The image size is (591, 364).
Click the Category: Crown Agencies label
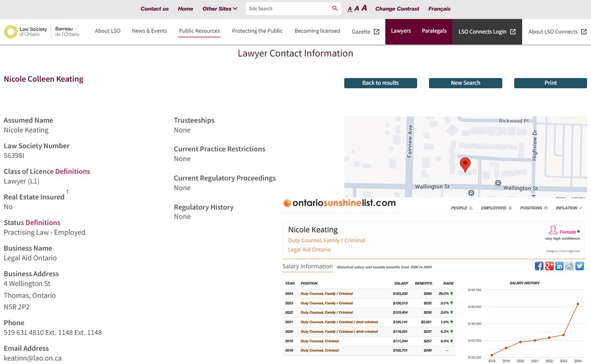point(563,251)
